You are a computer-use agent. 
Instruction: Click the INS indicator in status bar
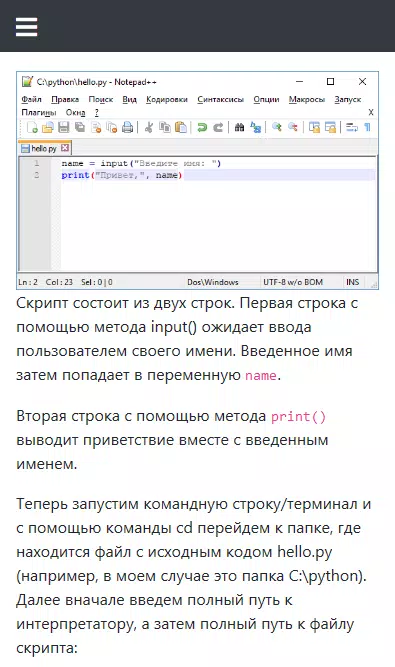352,282
